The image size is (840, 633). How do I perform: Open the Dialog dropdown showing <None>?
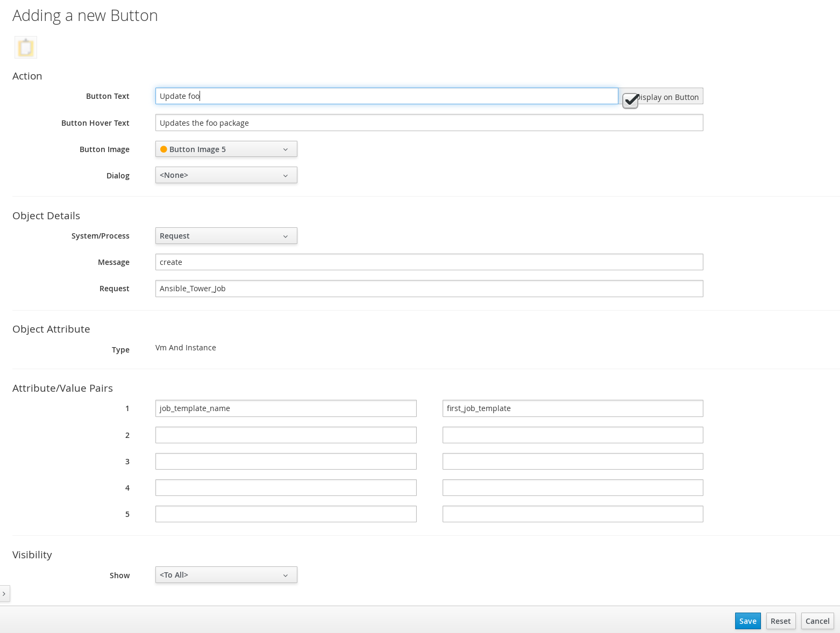pos(226,175)
